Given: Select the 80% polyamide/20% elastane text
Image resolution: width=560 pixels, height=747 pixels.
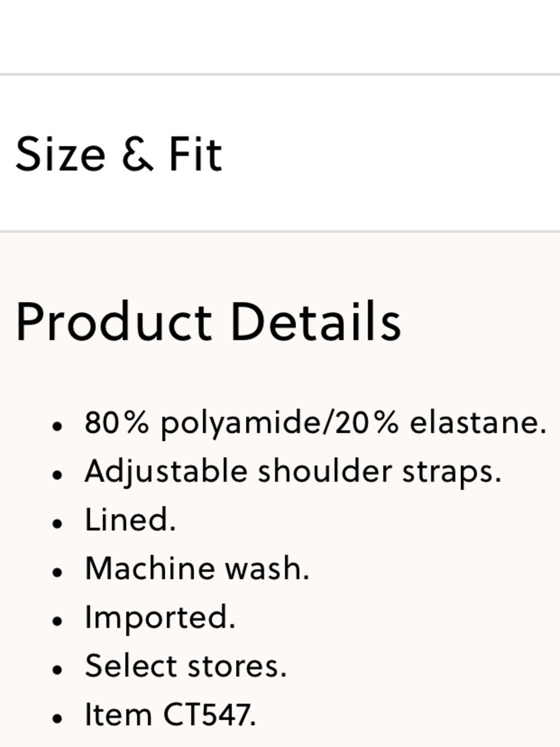Looking at the screenshot, I should tap(315, 423).
